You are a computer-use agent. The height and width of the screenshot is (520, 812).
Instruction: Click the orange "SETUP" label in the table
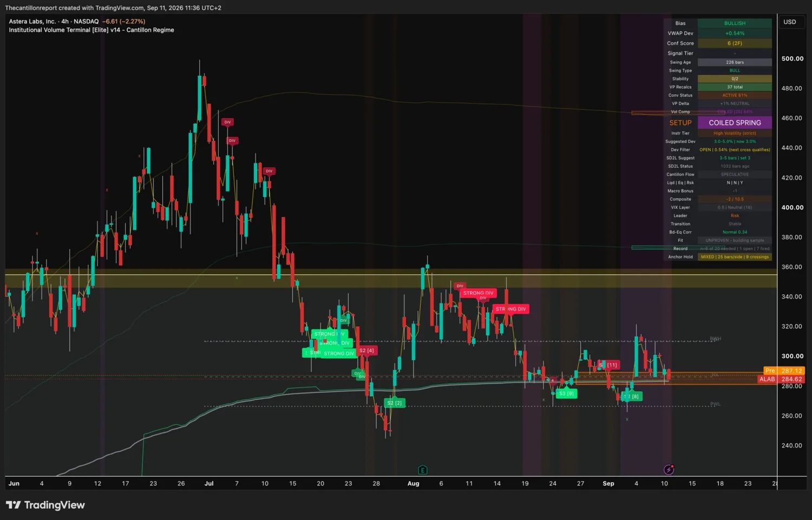point(680,123)
